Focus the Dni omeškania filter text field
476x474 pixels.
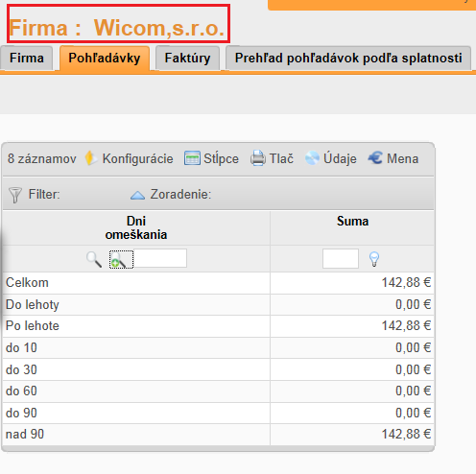coord(160,258)
